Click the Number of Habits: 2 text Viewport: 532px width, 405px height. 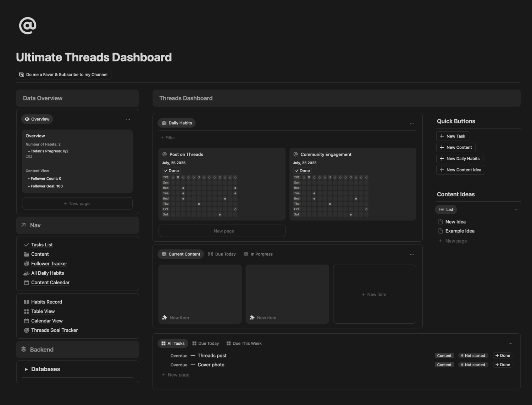pos(43,144)
